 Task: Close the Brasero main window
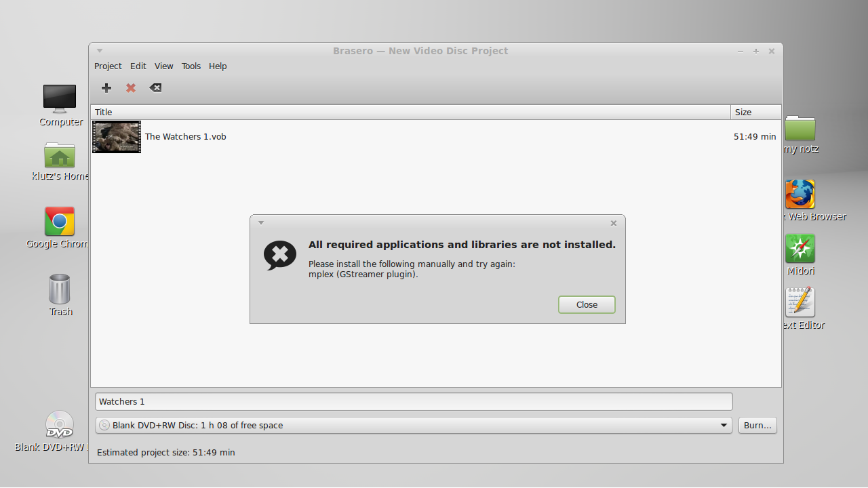(772, 51)
